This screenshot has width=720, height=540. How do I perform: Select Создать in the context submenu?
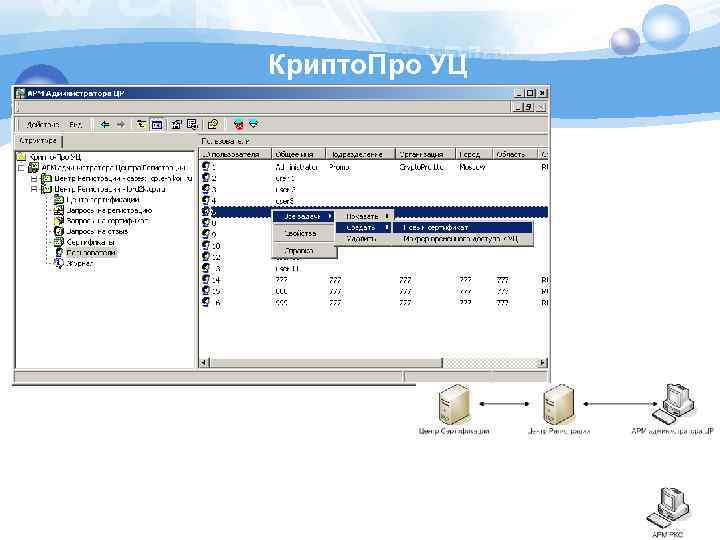tap(364, 227)
